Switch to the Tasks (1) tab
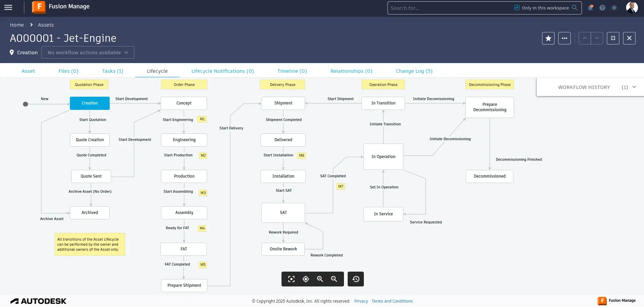The height and width of the screenshot is (307, 644). (113, 71)
